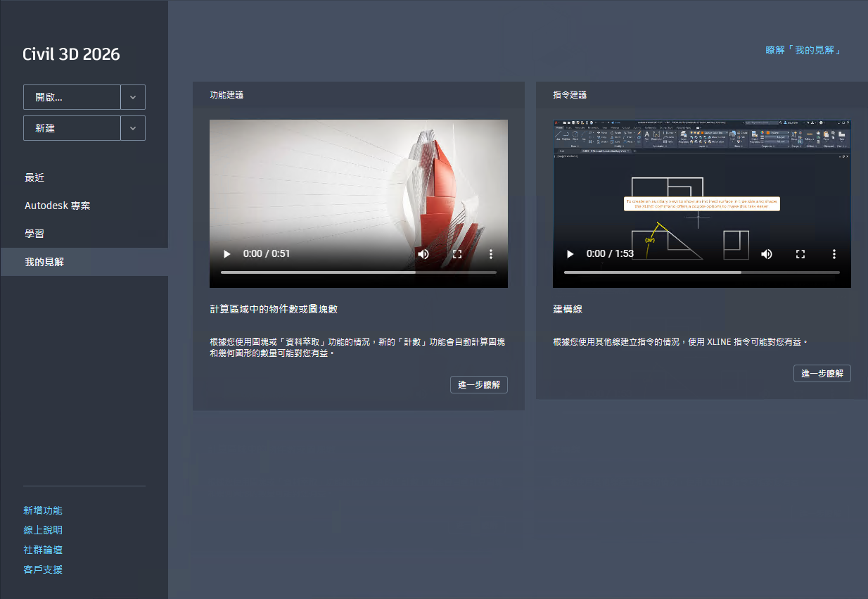Play the 功能建議 video

(226, 253)
